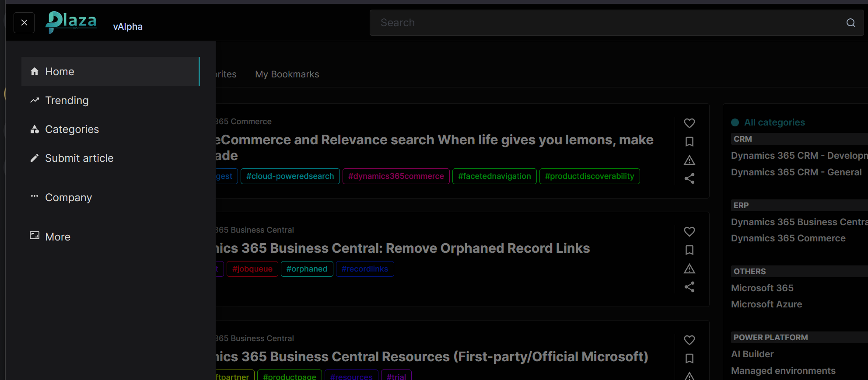Screen dimensions: 868x380
Task: Click the Company ellipsis icon
Action: 35,196
